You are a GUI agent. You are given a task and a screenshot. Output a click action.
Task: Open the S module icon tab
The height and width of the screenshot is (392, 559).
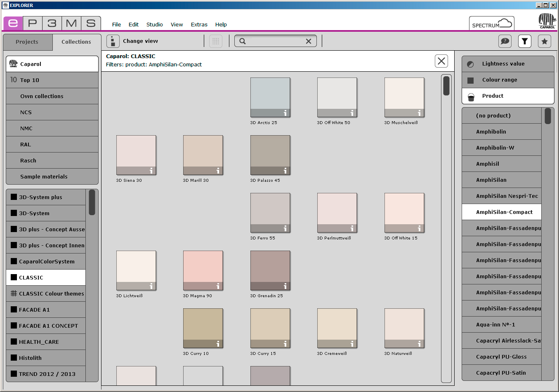coord(91,23)
